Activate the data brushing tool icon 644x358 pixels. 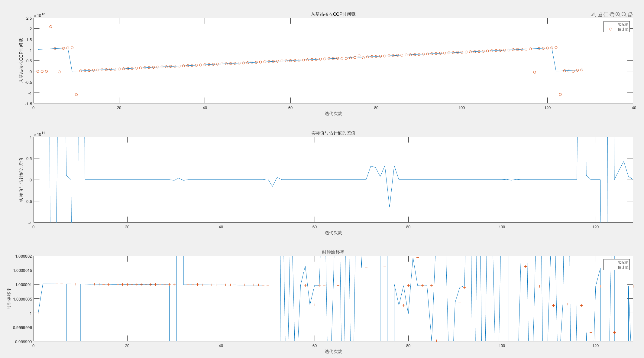click(x=600, y=15)
